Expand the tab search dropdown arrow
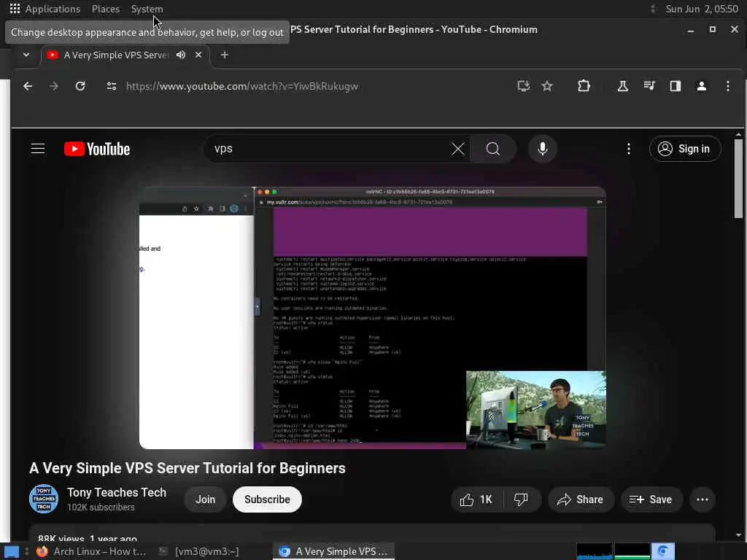Viewport: 747px width, 560px height. coord(26,55)
